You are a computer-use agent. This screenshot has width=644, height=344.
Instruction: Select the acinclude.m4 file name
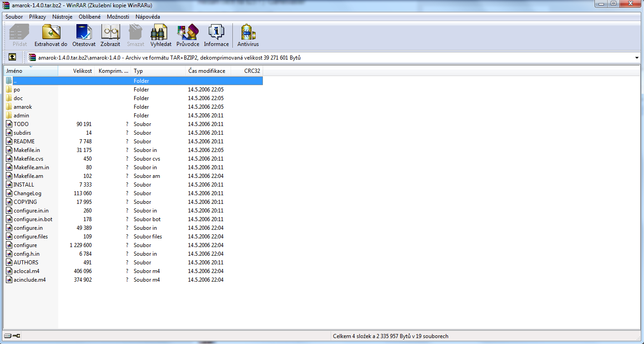pos(30,280)
